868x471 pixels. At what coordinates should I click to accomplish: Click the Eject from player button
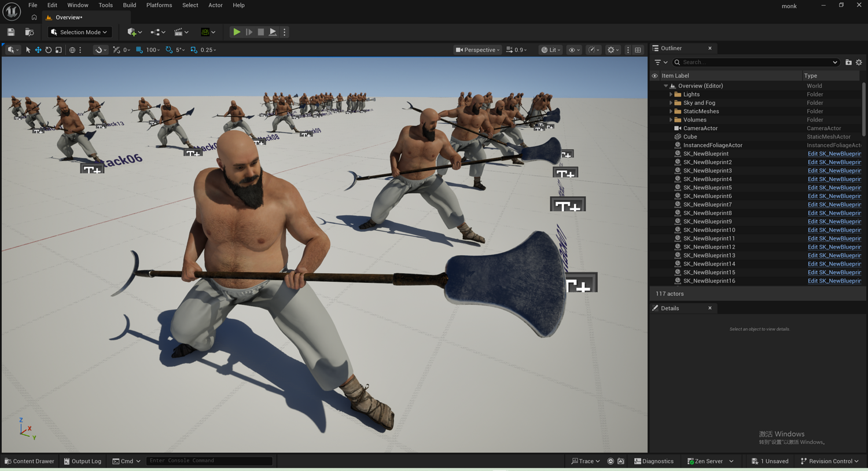[273, 32]
